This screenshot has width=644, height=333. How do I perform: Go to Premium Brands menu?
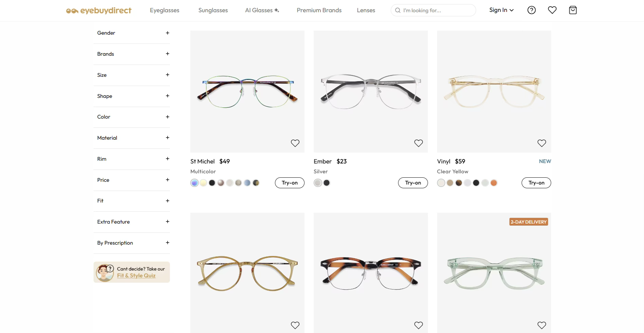point(319,11)
